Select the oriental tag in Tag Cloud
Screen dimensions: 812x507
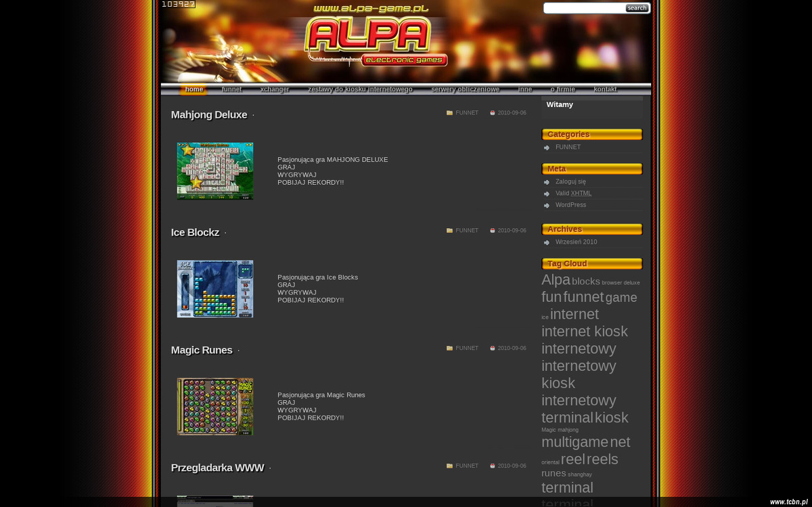coord(550,462)
